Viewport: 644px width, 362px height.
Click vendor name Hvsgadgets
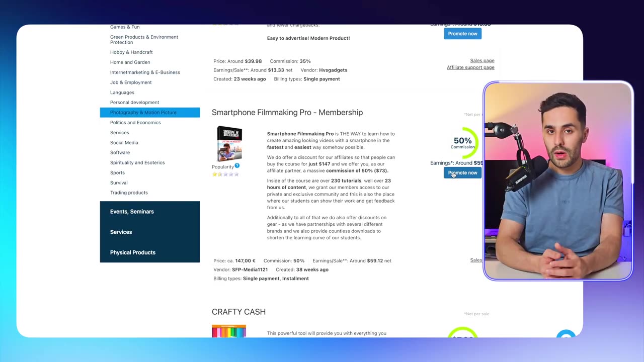tap(333, 70)
